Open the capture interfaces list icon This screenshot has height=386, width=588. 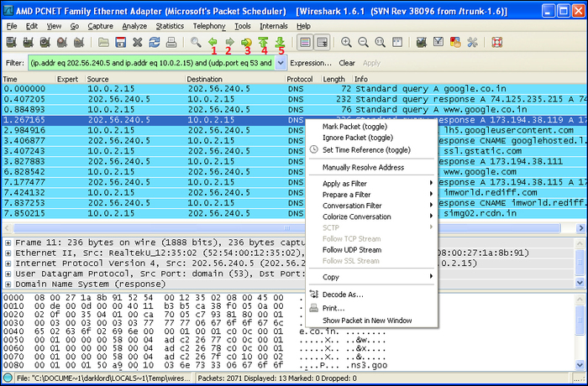[x=11, y=42]
